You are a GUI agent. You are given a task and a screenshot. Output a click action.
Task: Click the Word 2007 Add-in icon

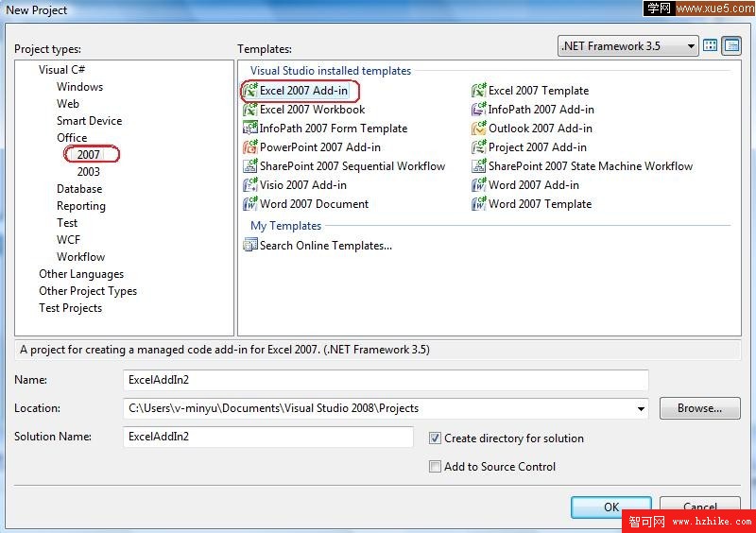coord(479,184)
